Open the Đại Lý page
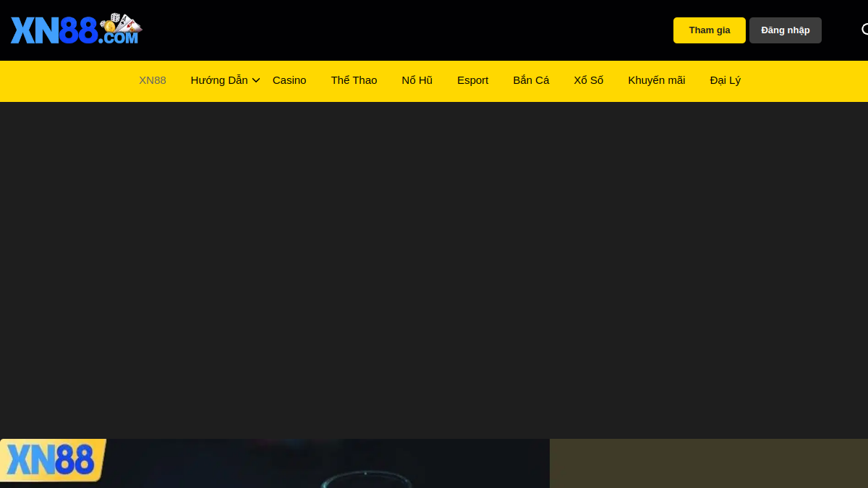 (726, 80)
